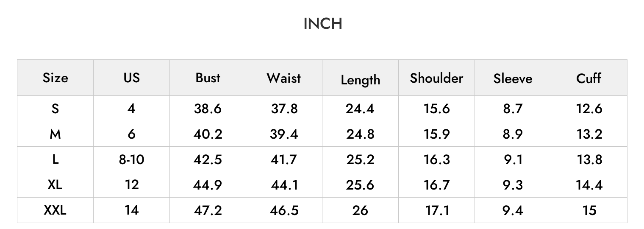The height and width of the screenshot is (229, 644).
Task: Click the Bust column header
Action: click(x=208, y=78)
